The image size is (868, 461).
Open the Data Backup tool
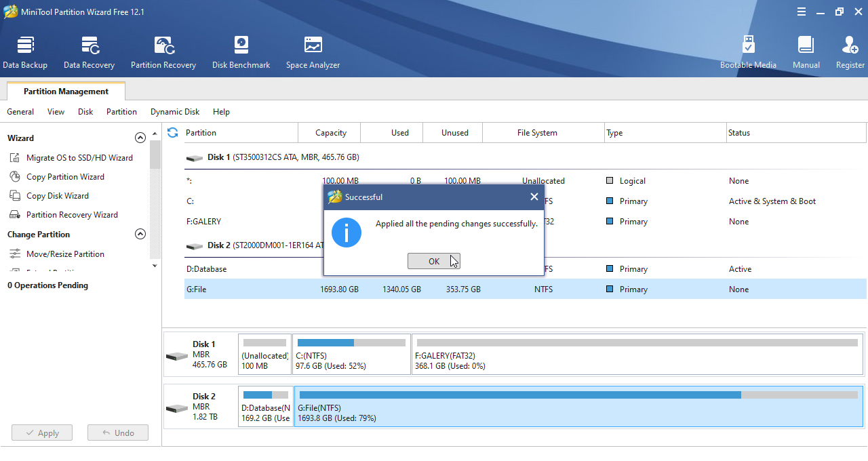click(25, 53)
